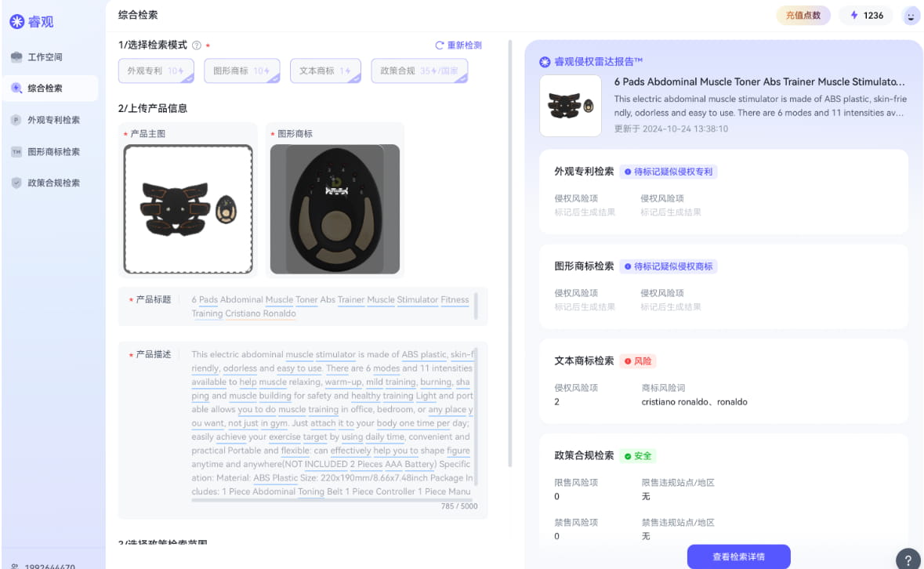Open the help tooltip beside 选择检索模式

(195, 45)
